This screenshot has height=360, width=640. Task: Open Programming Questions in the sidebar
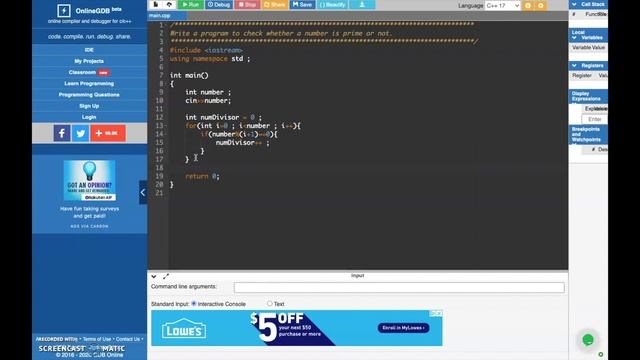[x=89, y=95]
